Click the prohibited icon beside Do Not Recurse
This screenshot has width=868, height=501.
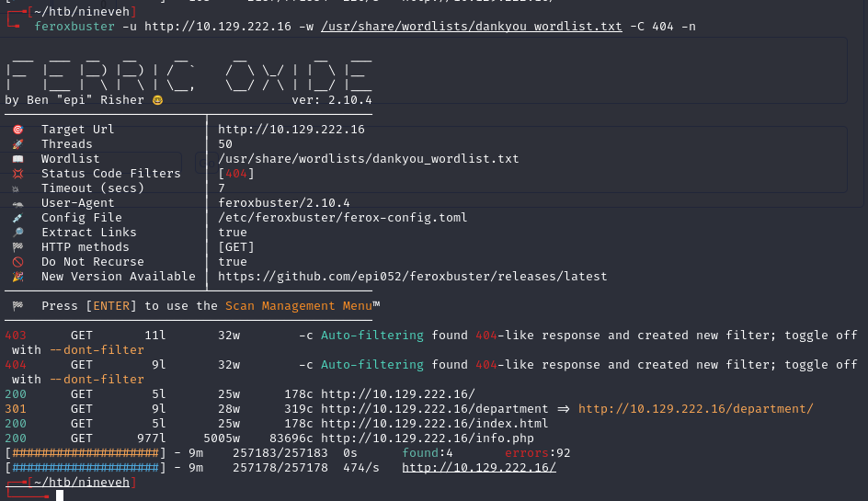coord(17,262)
